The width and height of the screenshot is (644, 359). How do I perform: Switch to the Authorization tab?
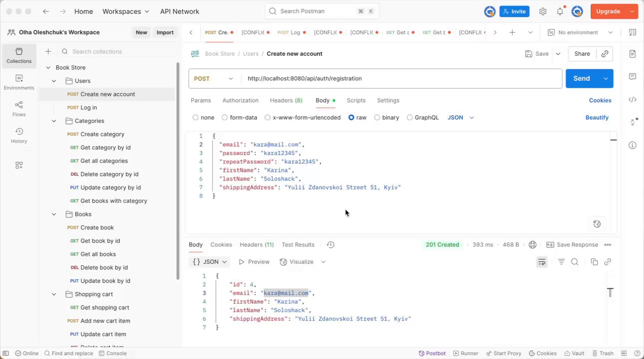tap(240, 100)
